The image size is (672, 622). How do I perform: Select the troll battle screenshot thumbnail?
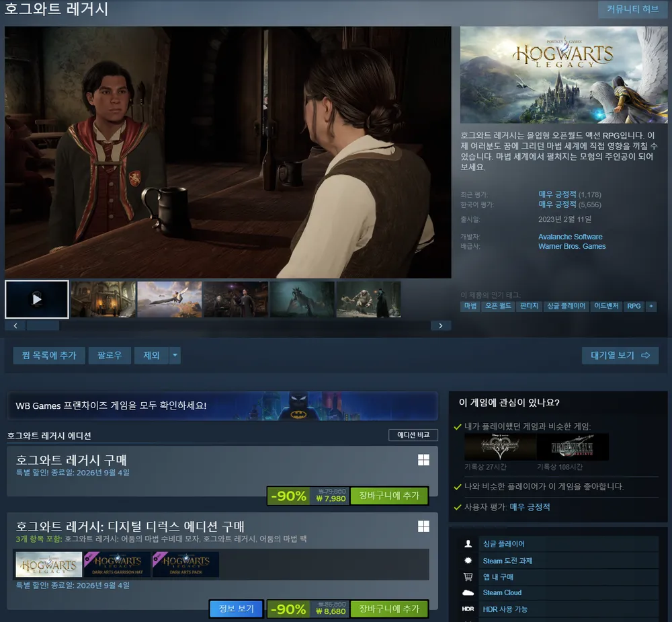tap(368, 299)
